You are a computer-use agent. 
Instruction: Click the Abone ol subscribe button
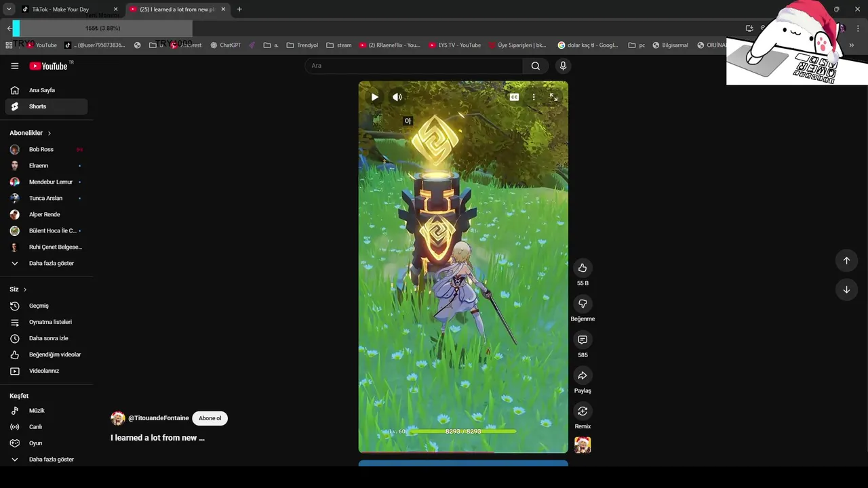click(x=210, y=418)
